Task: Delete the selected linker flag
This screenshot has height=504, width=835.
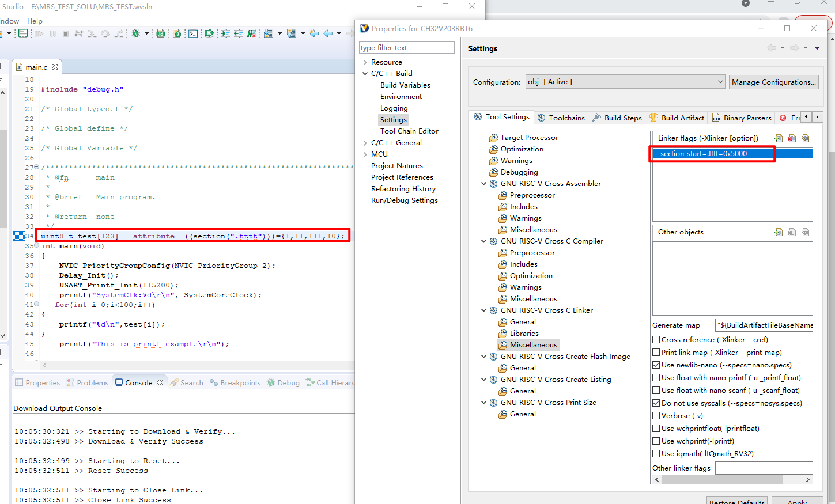Action: coord(792,138)
